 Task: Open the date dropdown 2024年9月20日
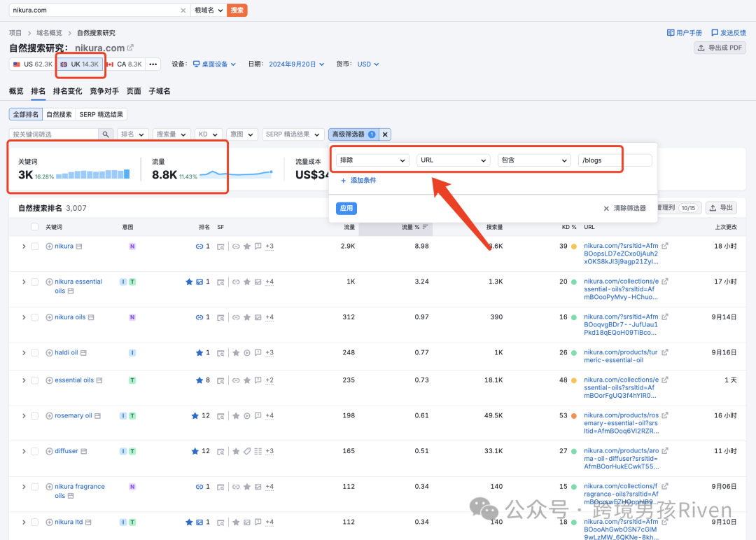(x=296, y=64)
